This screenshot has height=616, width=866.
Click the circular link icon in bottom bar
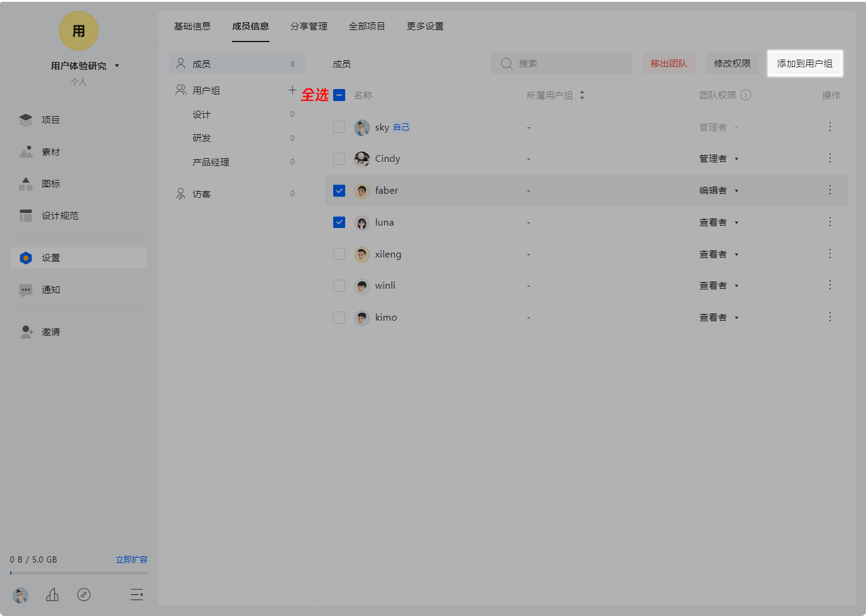pos(84,595)
